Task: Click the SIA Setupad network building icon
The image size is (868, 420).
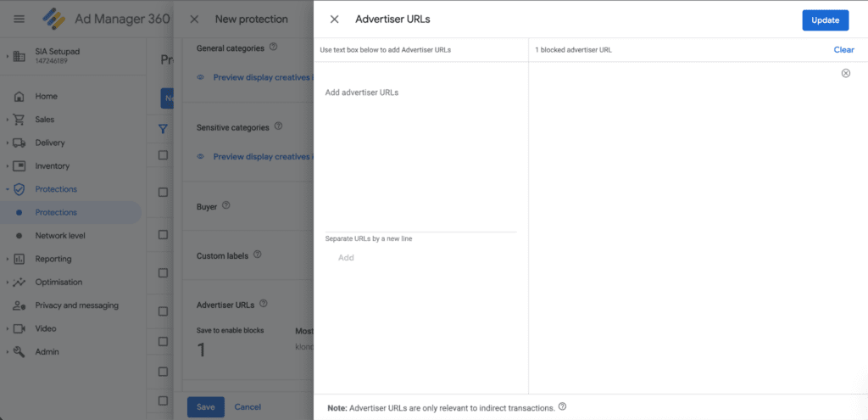Action: [x=19, y=56]
